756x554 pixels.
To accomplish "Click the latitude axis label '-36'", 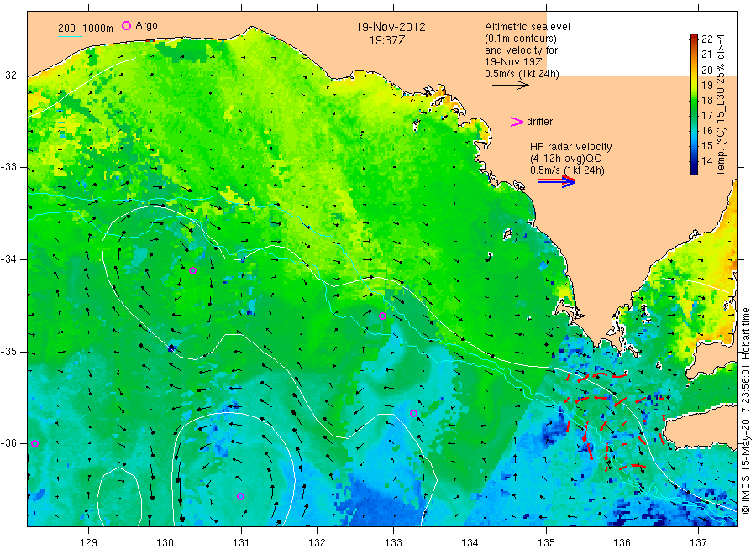I will coord(8,443).
